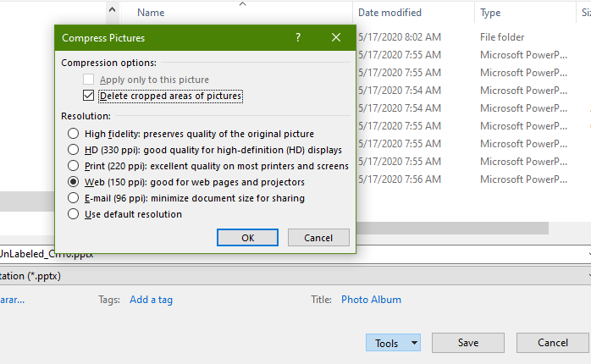591x364 pixels.
Task: Sort files by Name column header
Action: [x=151, y=13]
